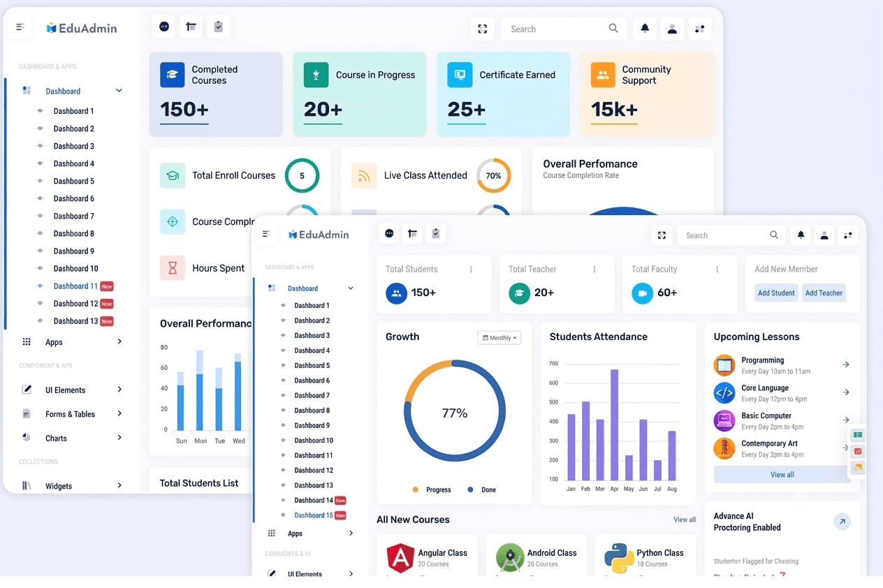Click the Python Class logo
The width and height of the screenshot is (883, 588).
pyautogui.click(x=619, y=558)
